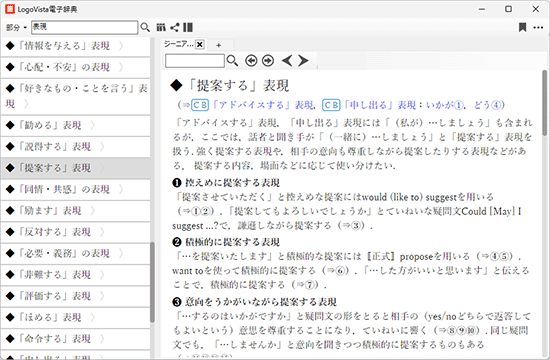Click the in-page search magnifier icon
Image resolution: width=550 pixels, height=360 pixels.
point(232,61)
